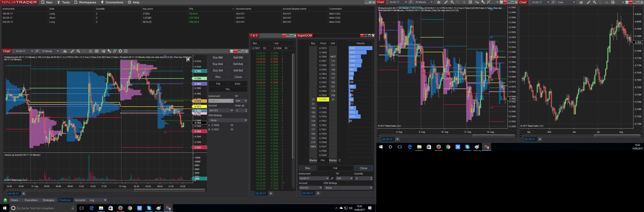Toggle Chart Trader on the 60 Minute chart

(x=477, y=2)
